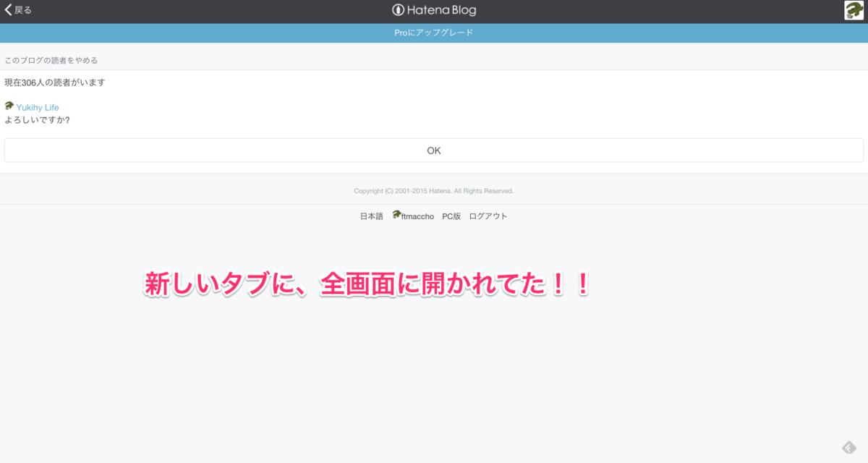Click the Hatena copyright notice text
The width and height of the screenshot is (868, 463).
[433, 190]
